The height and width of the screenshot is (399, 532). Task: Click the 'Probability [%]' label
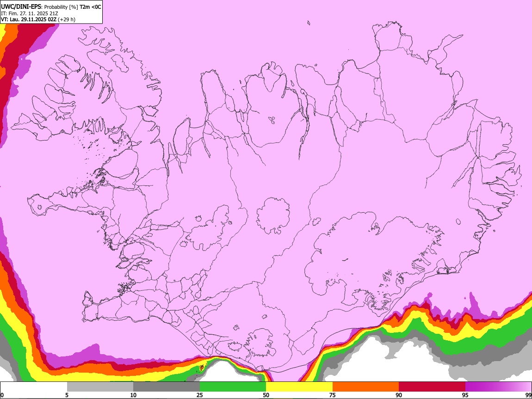(61, 7)
